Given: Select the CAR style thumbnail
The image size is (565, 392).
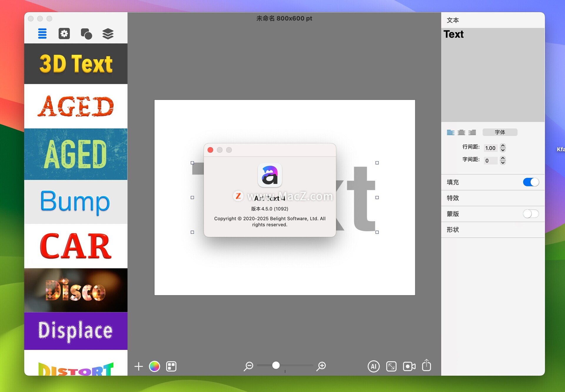Looking at the screenshot, I should 76,246.
